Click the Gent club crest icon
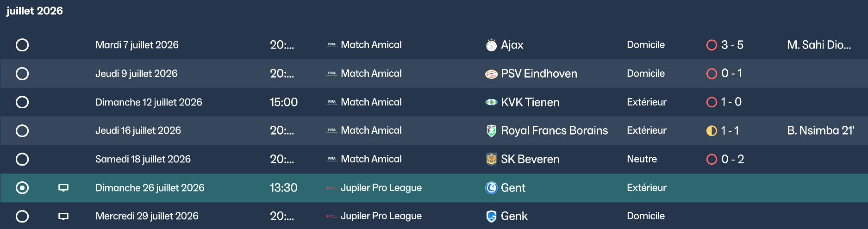This screenshot has width=868, height=229. pos(491,188)
